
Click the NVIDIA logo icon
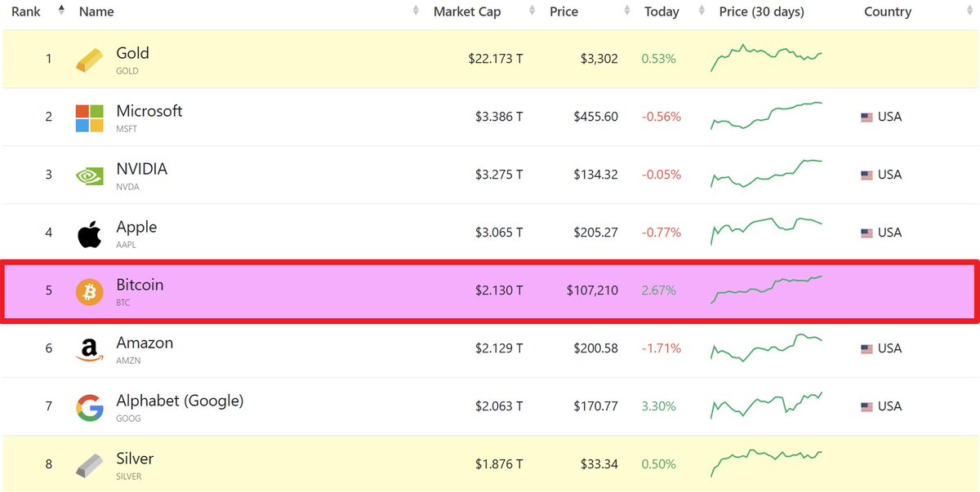pos(90,175)
